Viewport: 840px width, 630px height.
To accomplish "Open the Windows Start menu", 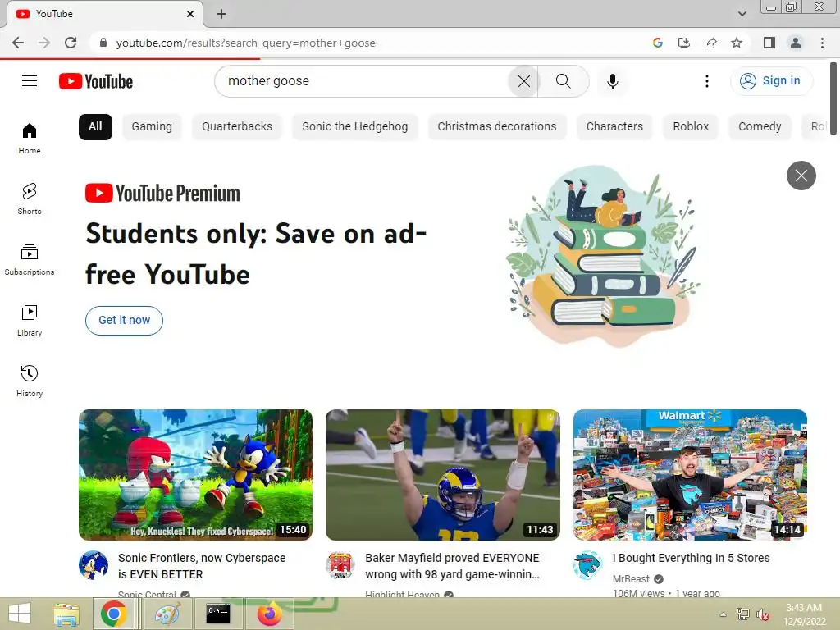I will click(x=20, y=614).
